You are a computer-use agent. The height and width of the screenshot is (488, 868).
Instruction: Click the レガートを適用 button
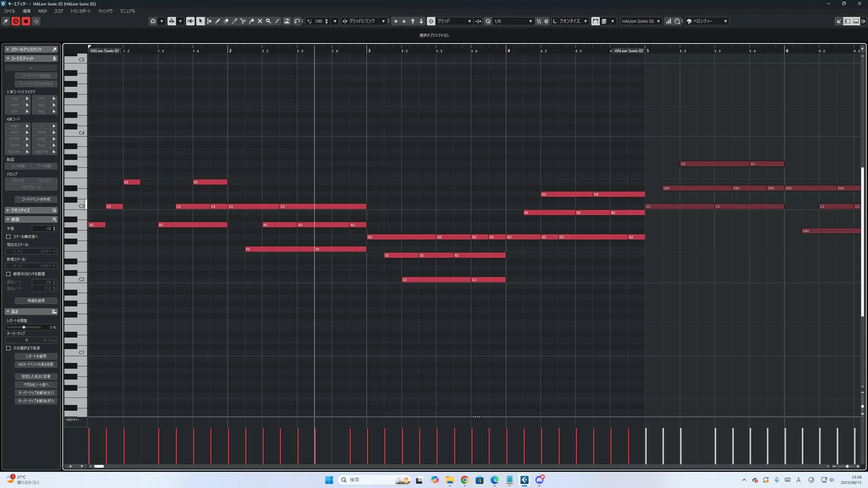pyautogui.click(x=36, y=356)
